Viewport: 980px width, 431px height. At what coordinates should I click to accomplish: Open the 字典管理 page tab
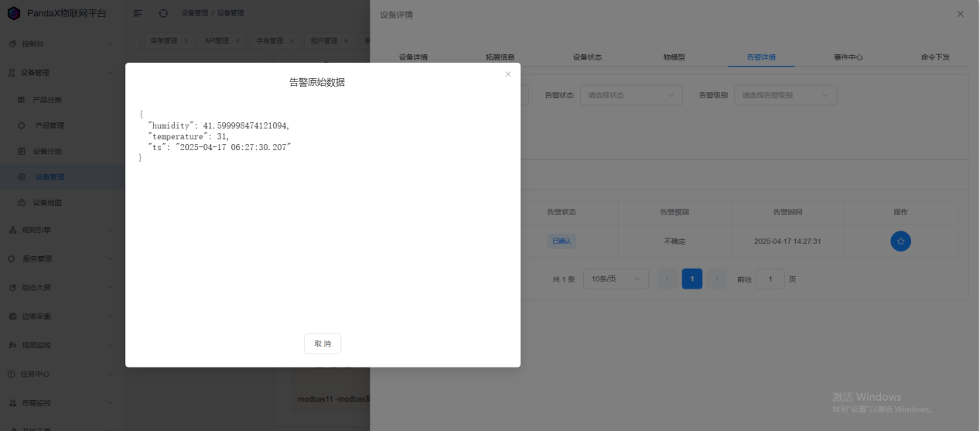click(270, 41)
